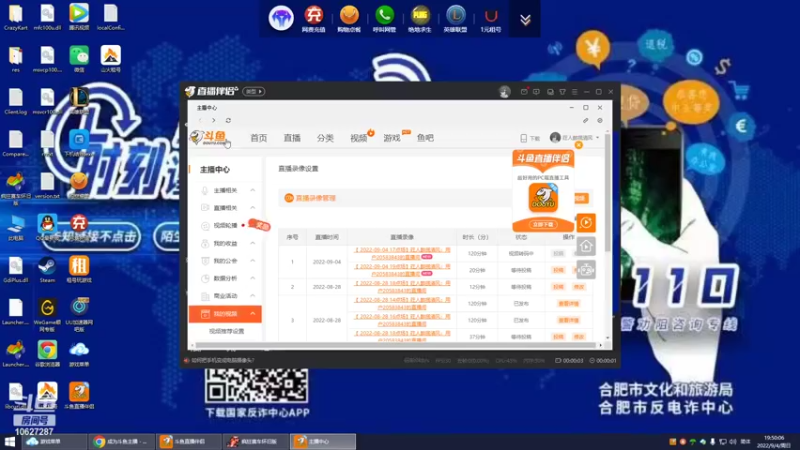Open the Tencent Video desktop icon

click(79, 17)
